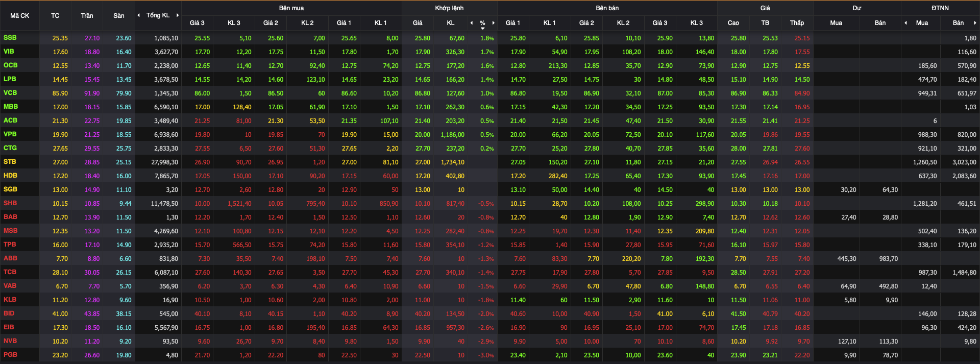Click the right arrow beside Tổng KL

[x=178, y=15]
